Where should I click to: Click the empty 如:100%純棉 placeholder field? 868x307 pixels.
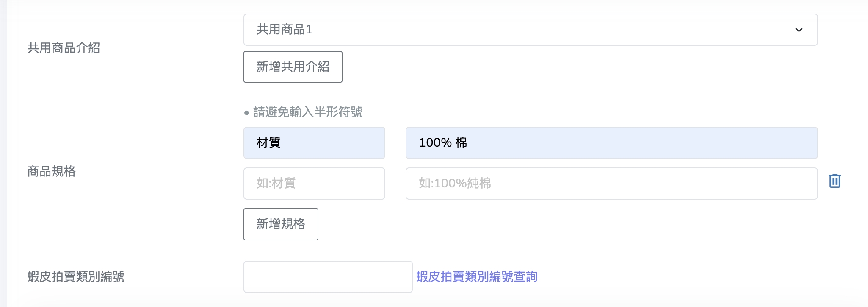(611, 184)
